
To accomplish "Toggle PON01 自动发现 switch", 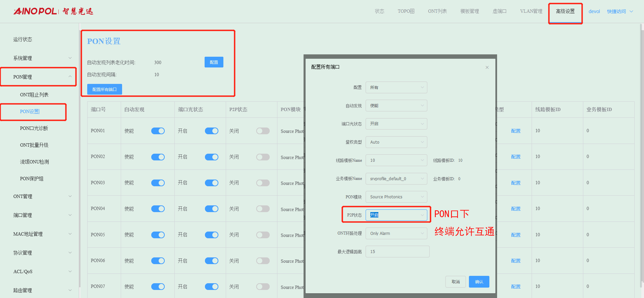I will [x=158, y=131].
